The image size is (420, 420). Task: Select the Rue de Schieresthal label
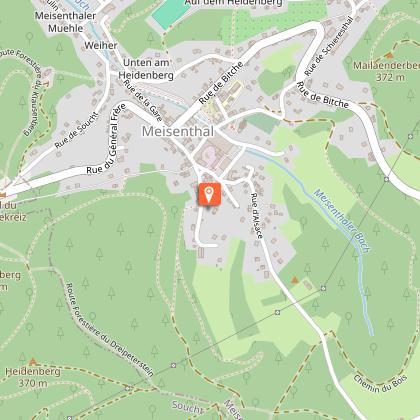pyautogui.click(x=328, y=46)
